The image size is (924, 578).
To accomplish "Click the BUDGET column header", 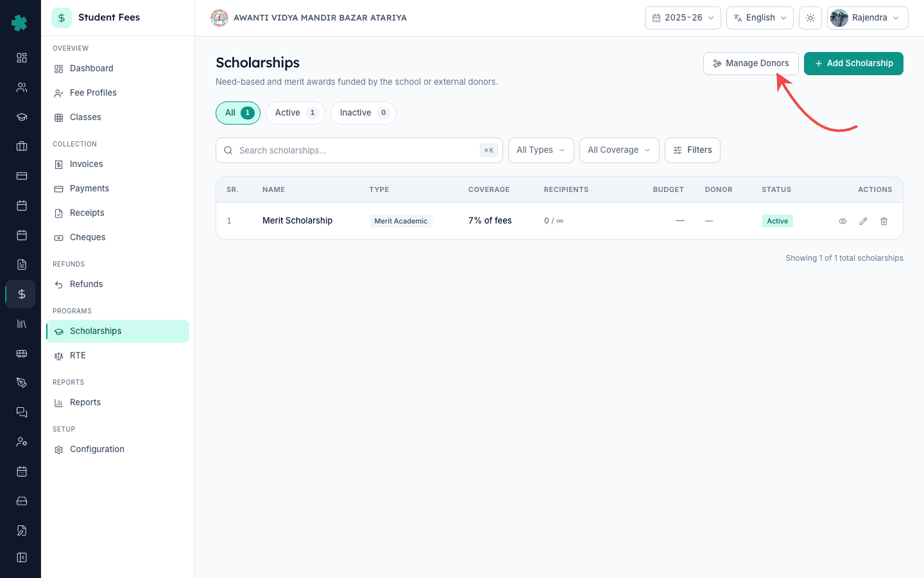I will tap(669, 190).
